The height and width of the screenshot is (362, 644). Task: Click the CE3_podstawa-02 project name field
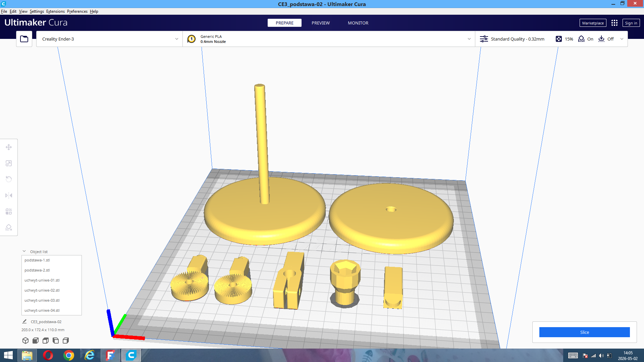[46, 322]
